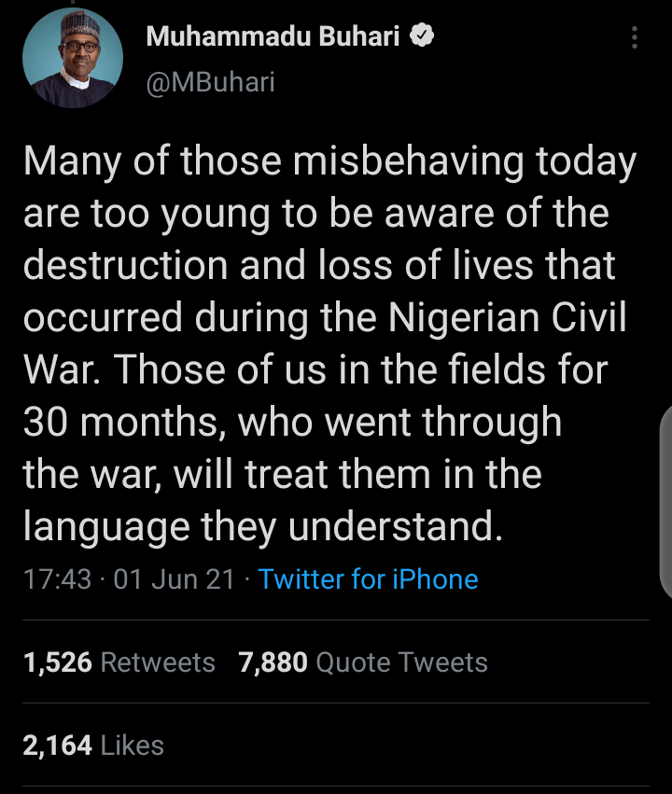
Task: Tap the edge panel handle on right side
Action: (665, 502)
